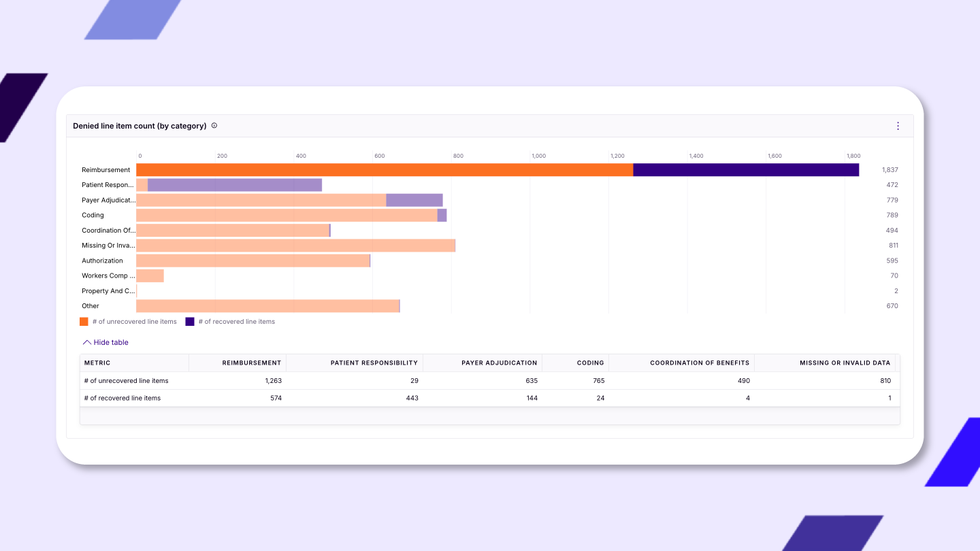Click the Payer Adjudication axis label
This screenshot has width=980, height=551.
coord(108,201)
